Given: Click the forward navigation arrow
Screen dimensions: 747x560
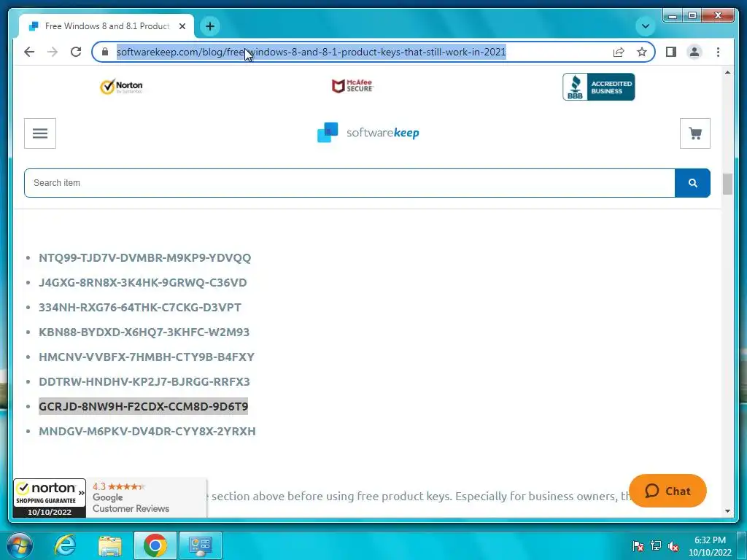Looking at the screenshot, I should pos(53,52).
